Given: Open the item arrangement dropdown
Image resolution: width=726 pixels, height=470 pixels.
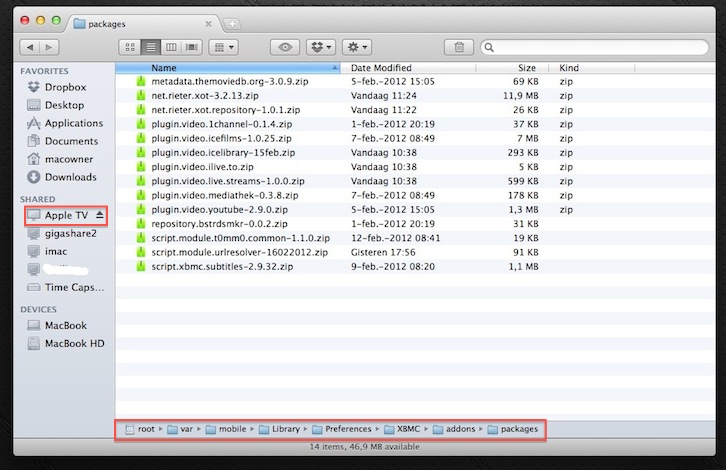Looking at the screenshot, I should coord(225,47).
